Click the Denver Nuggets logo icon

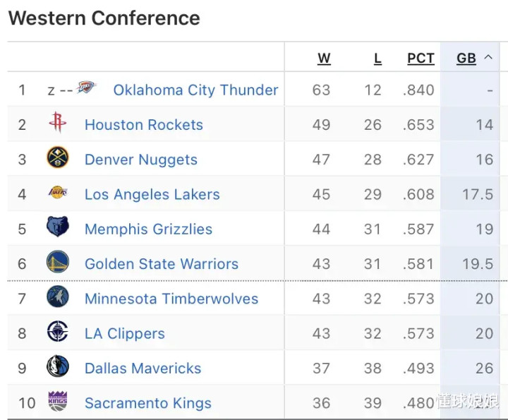58,157
